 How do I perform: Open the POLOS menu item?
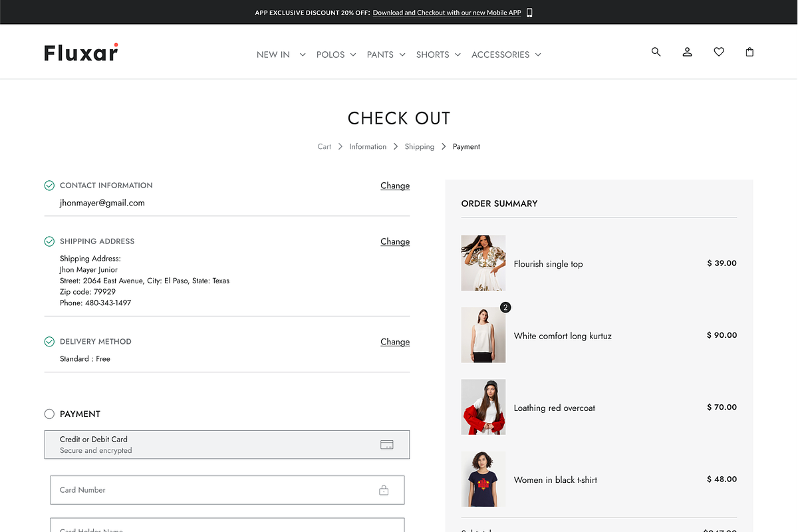point(331,55)
